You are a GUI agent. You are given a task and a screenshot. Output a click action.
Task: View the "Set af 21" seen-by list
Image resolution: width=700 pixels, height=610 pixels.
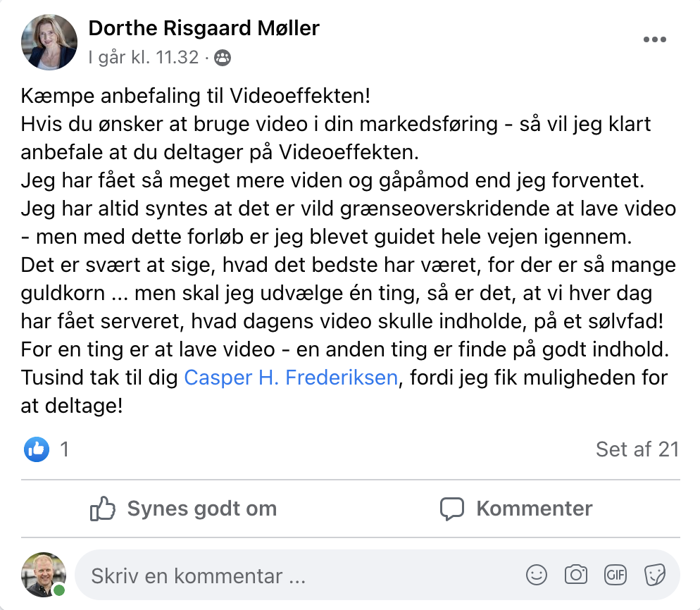coord(637,449)
